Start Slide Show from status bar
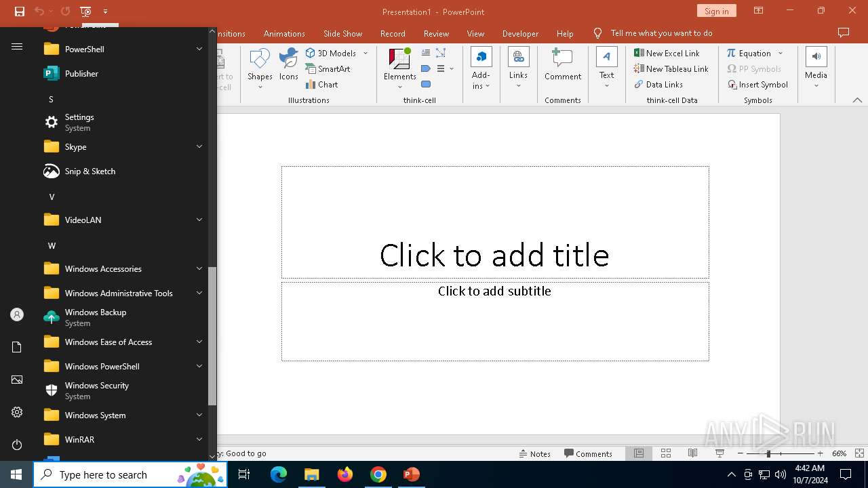This screenshot has width=868, height=488. pos(719,453)
